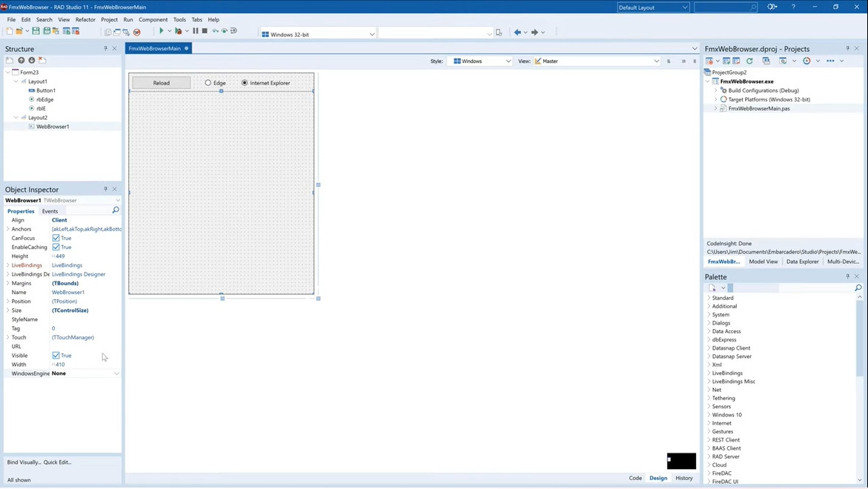Viewport: 868px width, 489px height.
Task: Toggle the CanFocus True checkbox
Action: click(x=56, y=238)
